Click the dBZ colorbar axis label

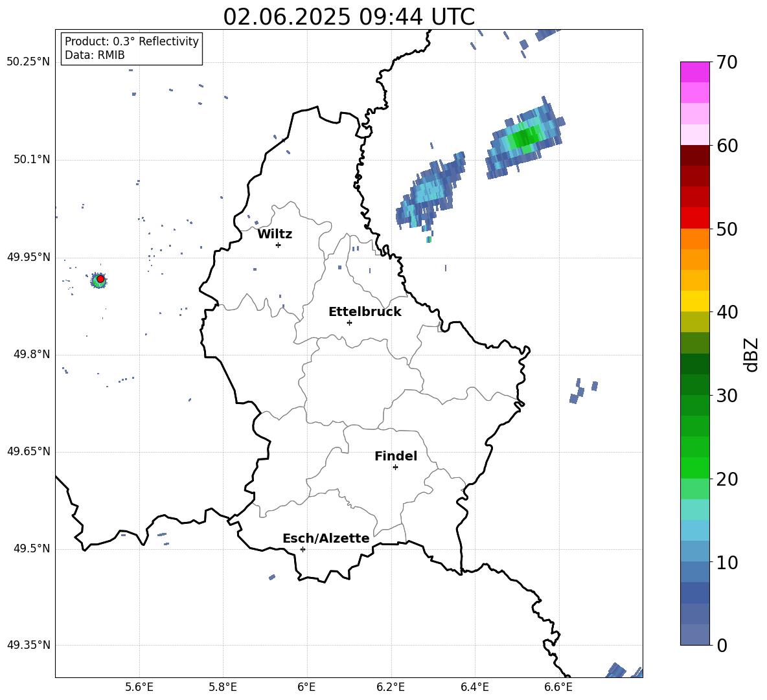click(751, 354)
